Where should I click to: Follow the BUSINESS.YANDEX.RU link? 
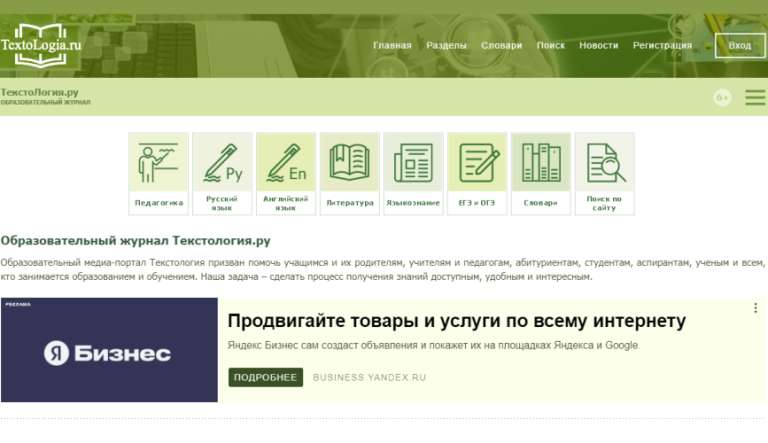(369, 377)
